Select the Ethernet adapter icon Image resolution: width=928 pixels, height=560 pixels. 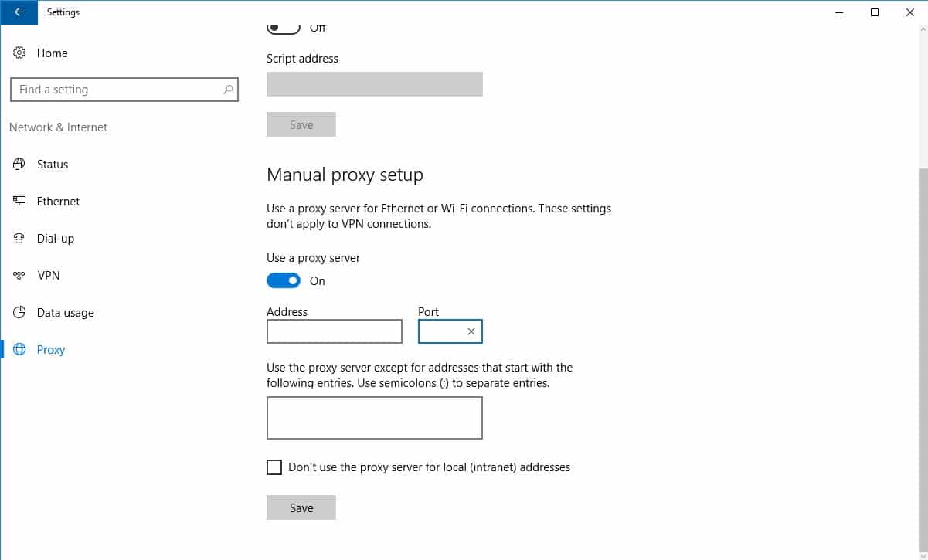tap(19, 201)
